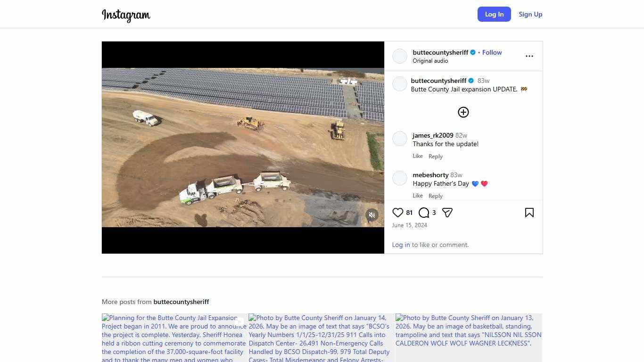Image resolution: width=644 pixels, height=362 pixels.
Task: Like the post with heart icon
Action: [x=398, y=213]
